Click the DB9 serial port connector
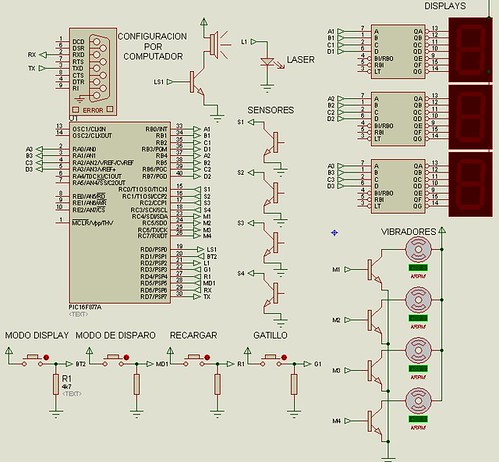The width and height of the screenshot is (499, 462). pos(93,72)
